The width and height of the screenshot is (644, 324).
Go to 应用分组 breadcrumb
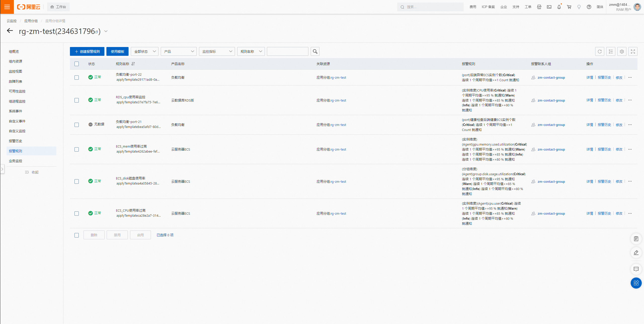point(31,21)
